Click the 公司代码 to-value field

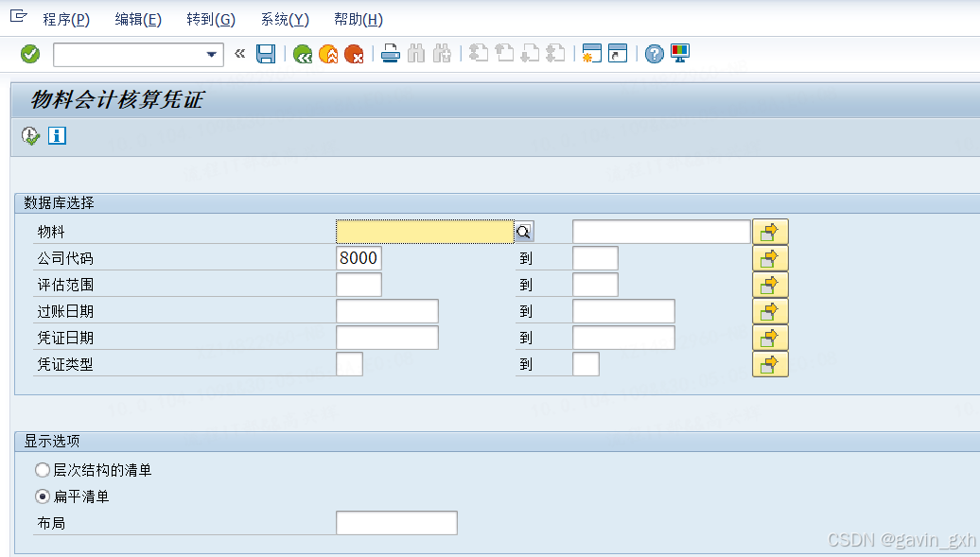click(x=596, y=258)
